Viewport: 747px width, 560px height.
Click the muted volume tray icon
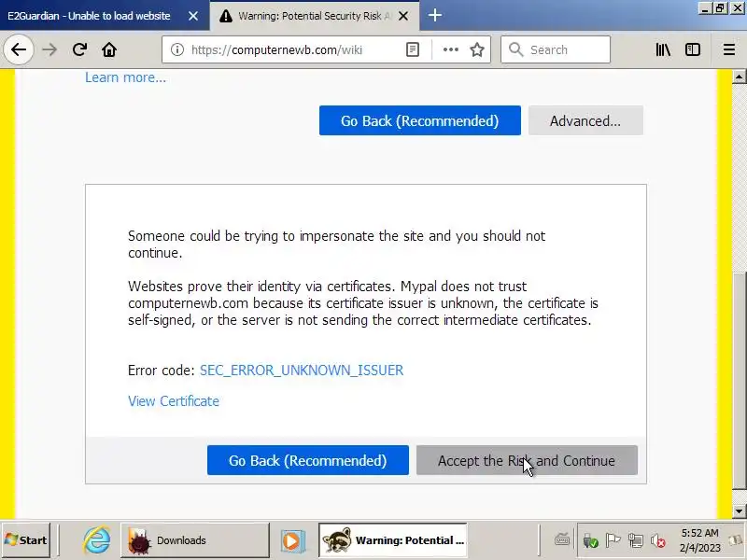tap(658, 540)
